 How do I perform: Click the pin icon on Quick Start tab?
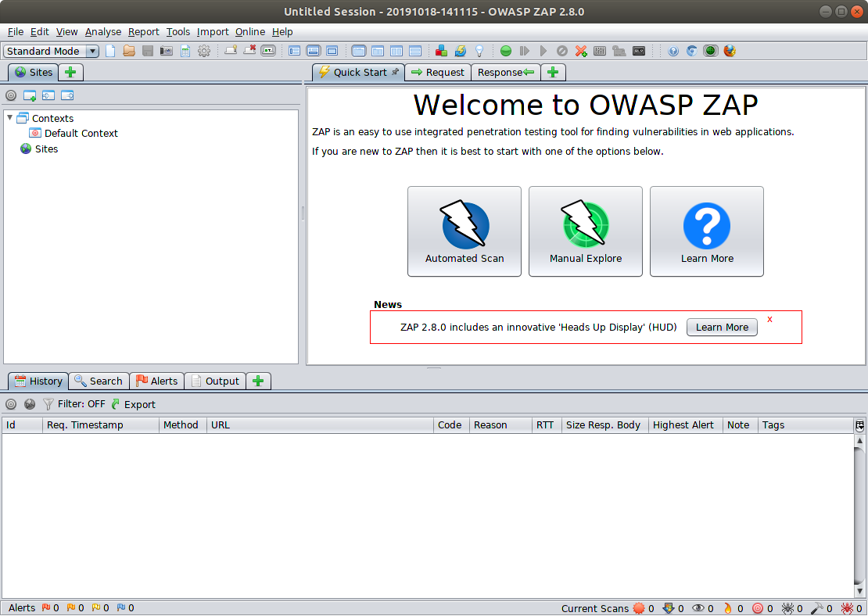[395, 72]
